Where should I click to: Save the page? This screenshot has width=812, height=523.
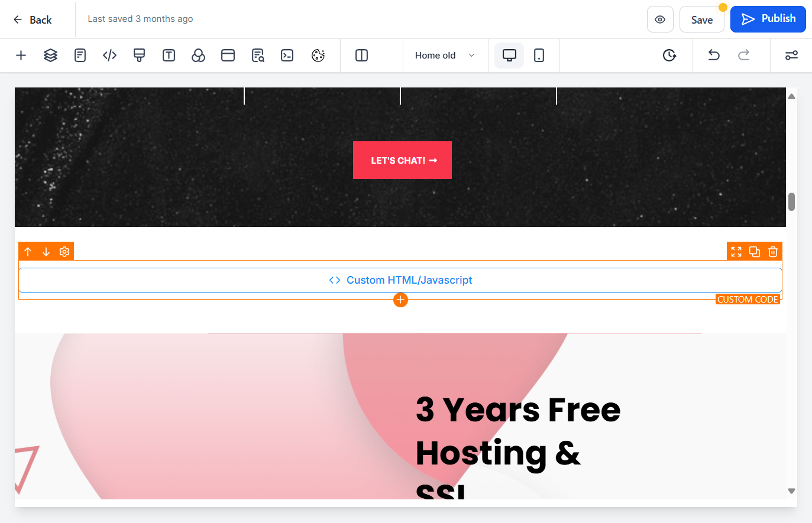(x=702, y=20)
